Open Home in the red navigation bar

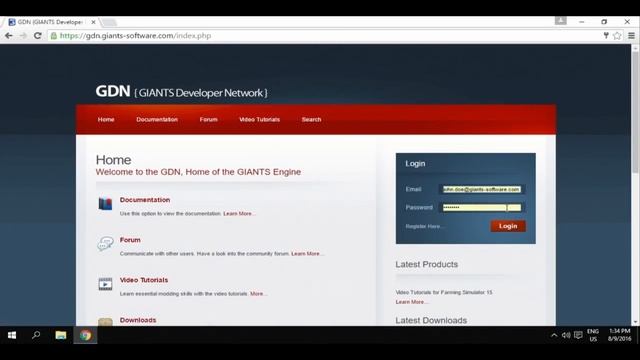(106, 120)
